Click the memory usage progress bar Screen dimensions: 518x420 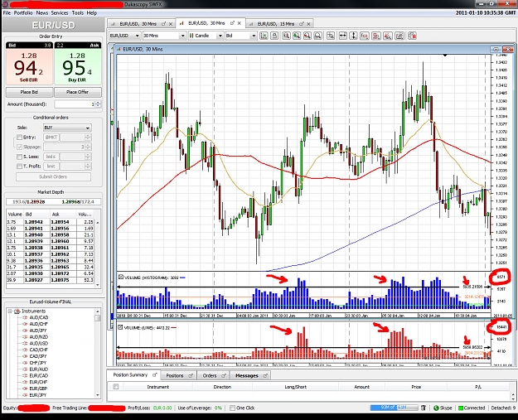[394, 408]
